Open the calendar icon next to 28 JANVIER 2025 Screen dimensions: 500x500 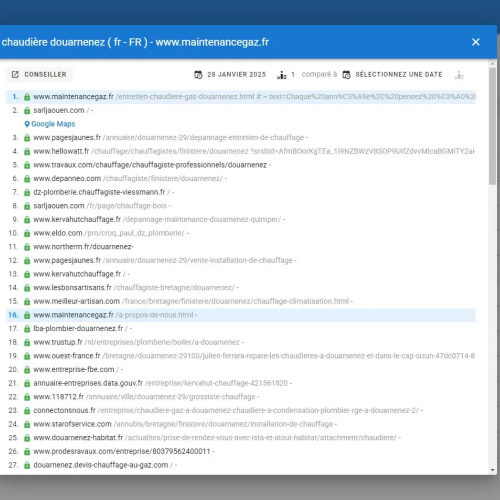click(198, 75)
